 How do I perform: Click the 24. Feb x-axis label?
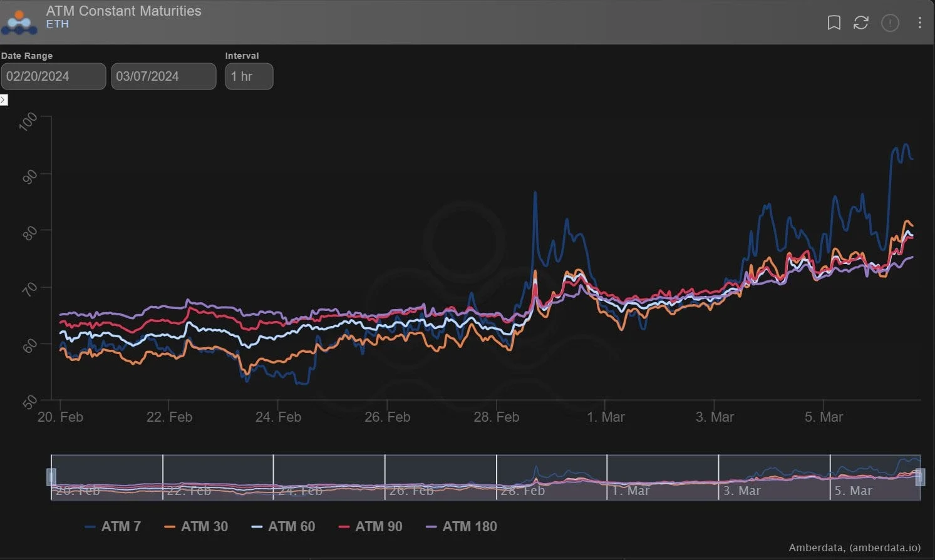[278, 417]
